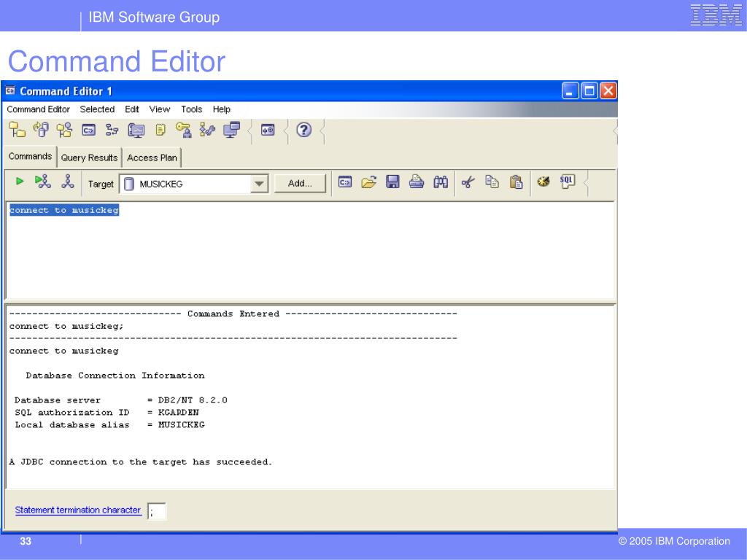Open the Journal notepad icon
Image resolution: width=747 pixels, height=560 pixels.
point(160,130)
